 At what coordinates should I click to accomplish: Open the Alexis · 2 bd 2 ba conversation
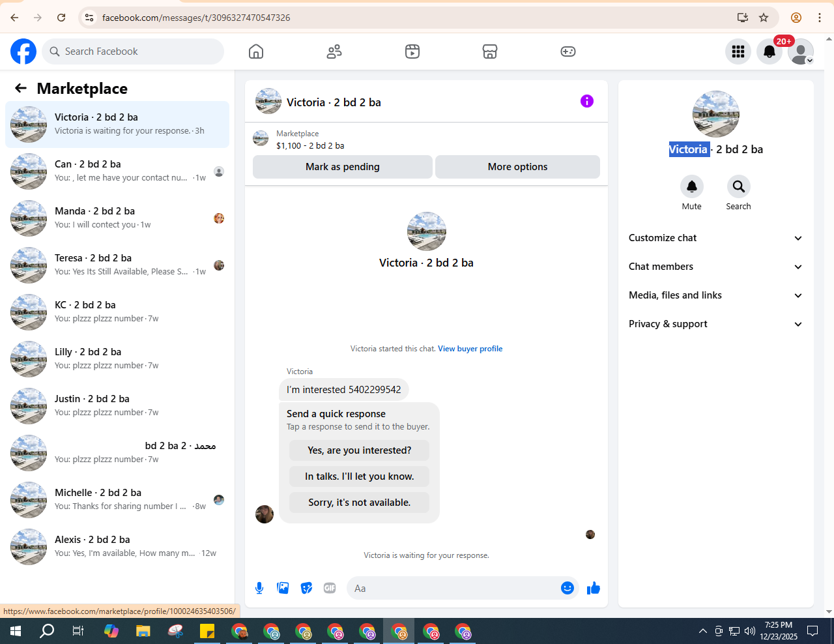(117, 547)
